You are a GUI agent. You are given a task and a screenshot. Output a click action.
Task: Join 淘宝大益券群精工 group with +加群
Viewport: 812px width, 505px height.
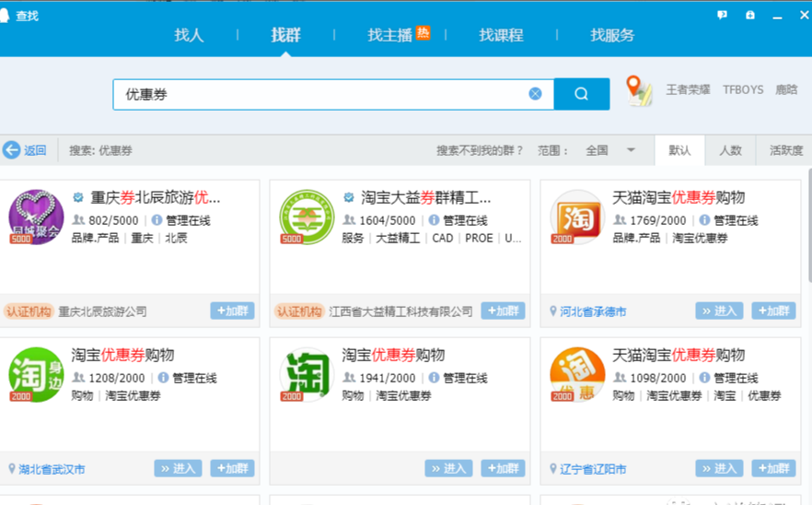point(503,311)
